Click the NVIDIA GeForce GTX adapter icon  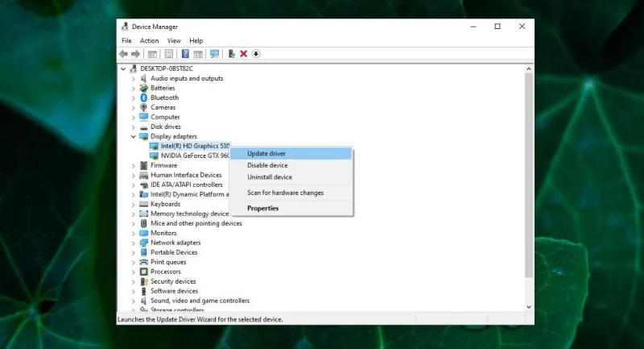click(154, 156)
